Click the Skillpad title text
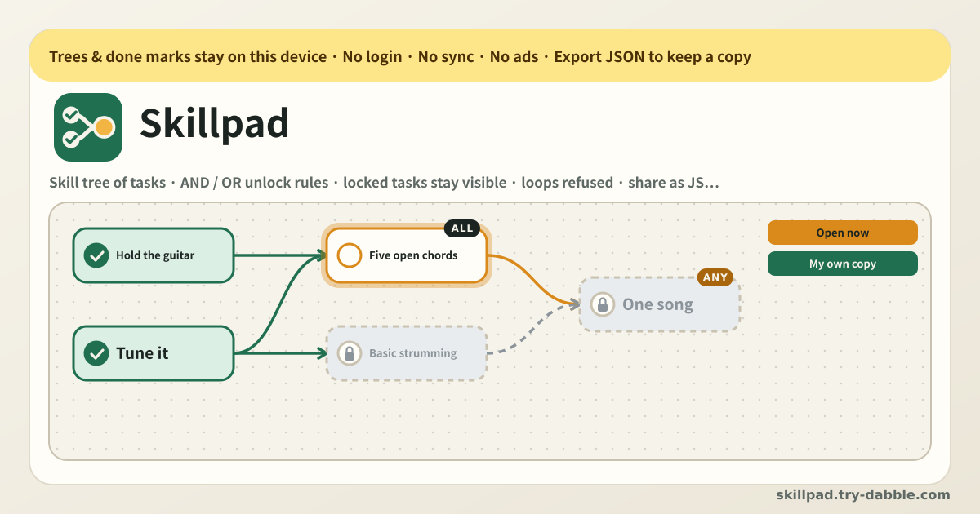Image resolution: width=980 pixels, height=514 pixels. pyautogui.click(x=215, y=124)
